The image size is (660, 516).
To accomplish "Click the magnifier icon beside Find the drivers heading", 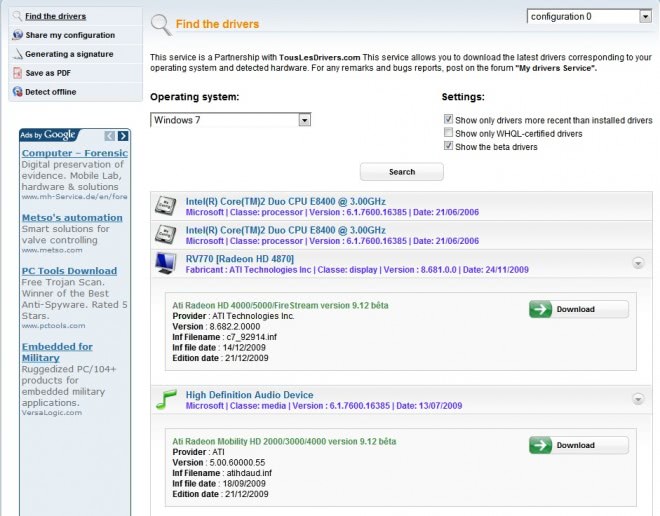I will click(x=159, y=24).
